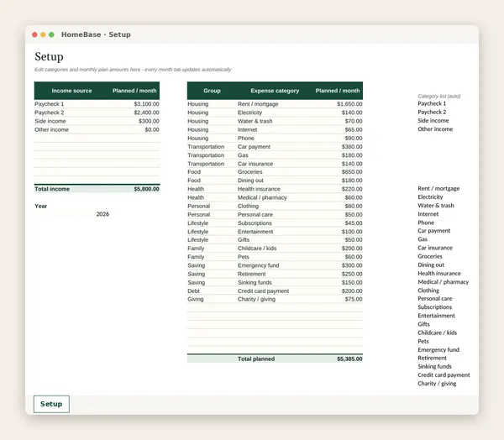Image resolution: width=504 pixels, height=440 pixels.
Task: Select the Entertainment amount $100.00
Action: coord(352,232)
